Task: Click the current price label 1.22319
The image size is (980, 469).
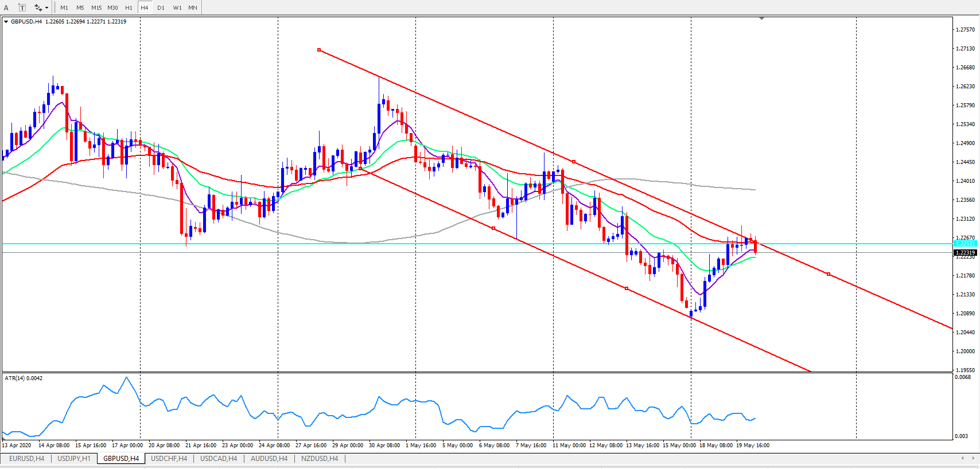Action: pos(965,252)
